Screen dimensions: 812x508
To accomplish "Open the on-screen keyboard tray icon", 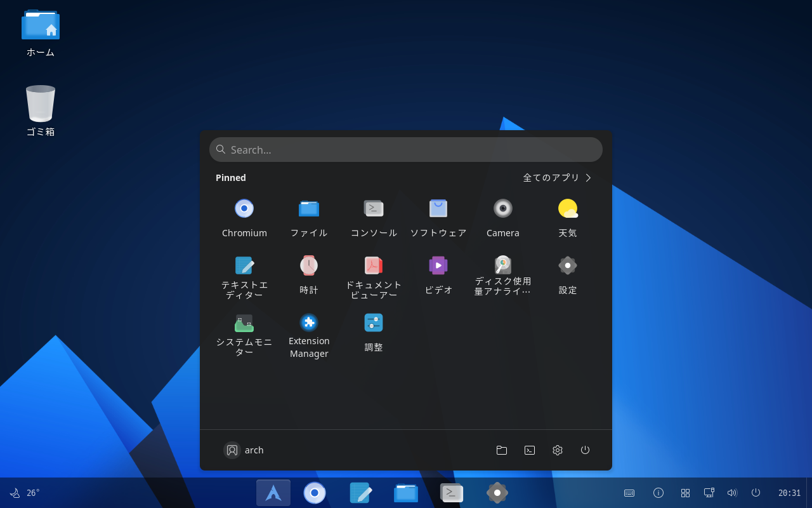I will click(x=629, y=493).
